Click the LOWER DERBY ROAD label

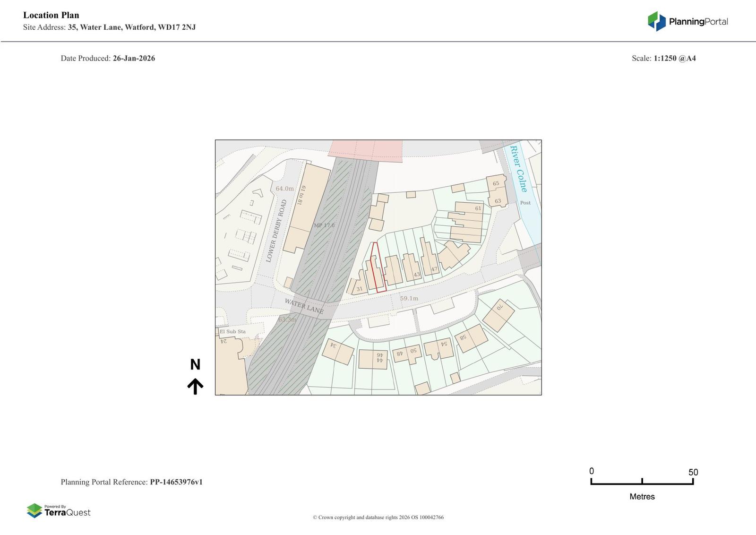click(x=276, y=231)
